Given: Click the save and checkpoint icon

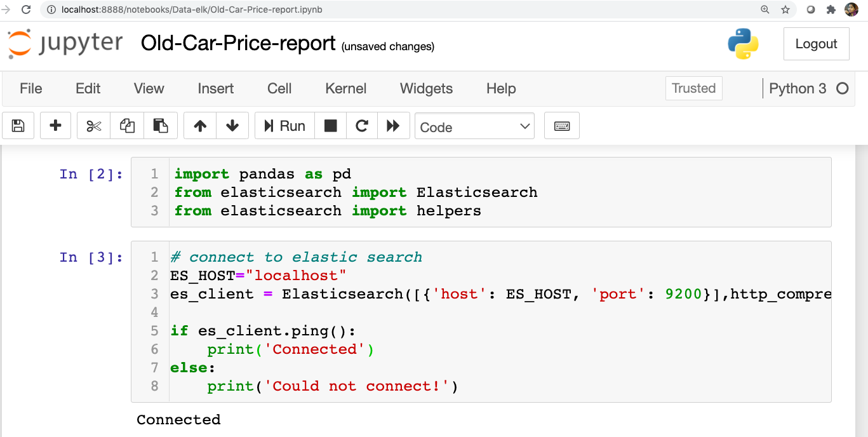Looking at the screenshot, I should [18, 126].
